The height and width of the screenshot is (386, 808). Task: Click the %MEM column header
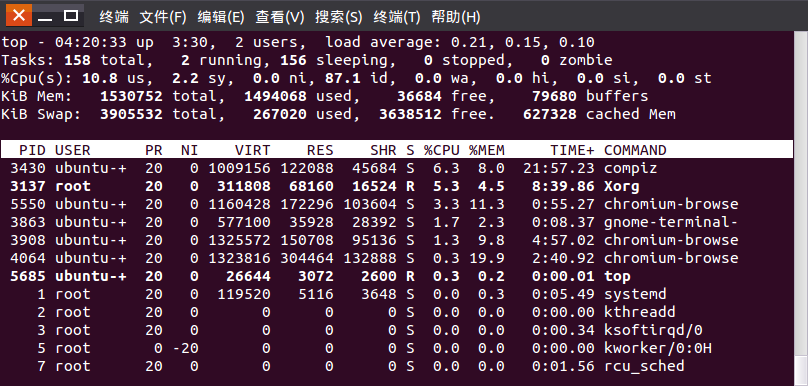pyautogui.click(x=487, y=150)
